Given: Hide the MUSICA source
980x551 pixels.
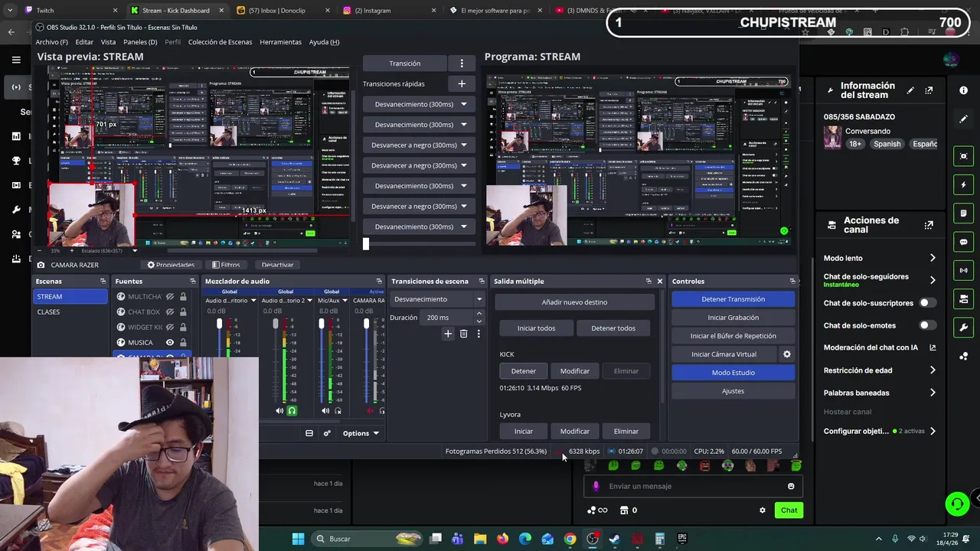Looking at the screenshot, I should point(170,343).
